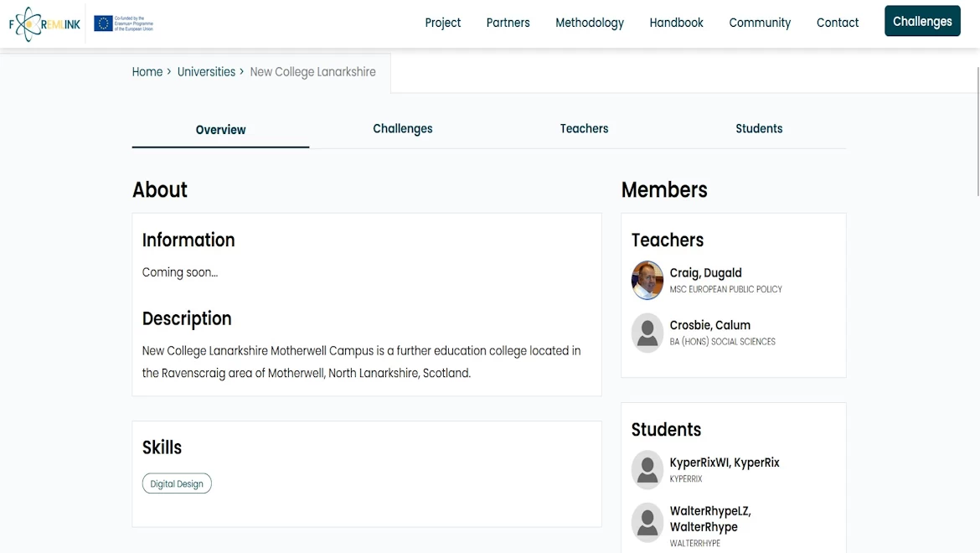The height and width of the screenshot is (553, 980).
Task: Open Craig, Dugald's profile photo
Action: tap(647, 280)
